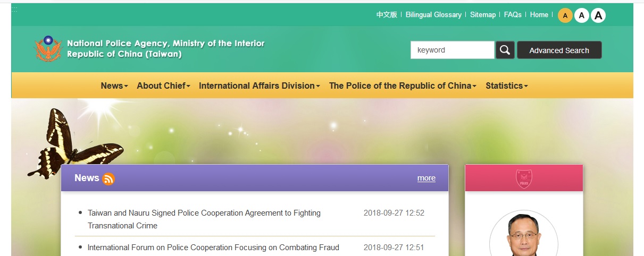Go to the Sitemap page
The width and height of the screenshot is (644, 256).
point(482,15)
